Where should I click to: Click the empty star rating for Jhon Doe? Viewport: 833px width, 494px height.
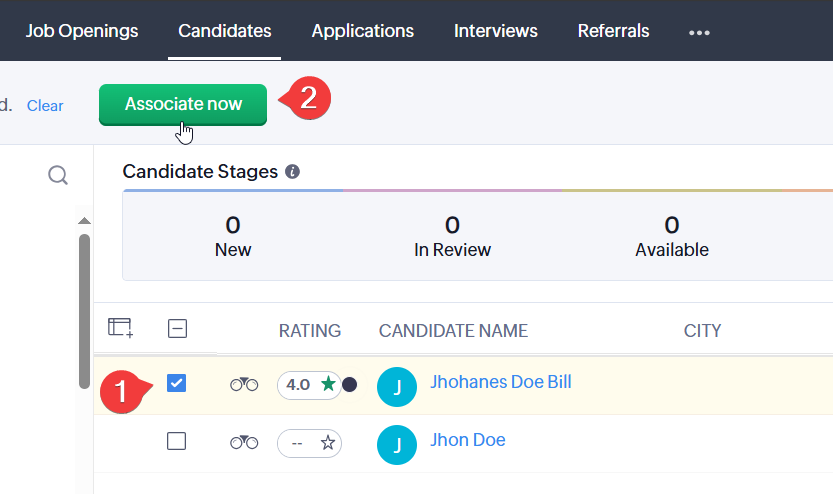[x=327, y=442]
